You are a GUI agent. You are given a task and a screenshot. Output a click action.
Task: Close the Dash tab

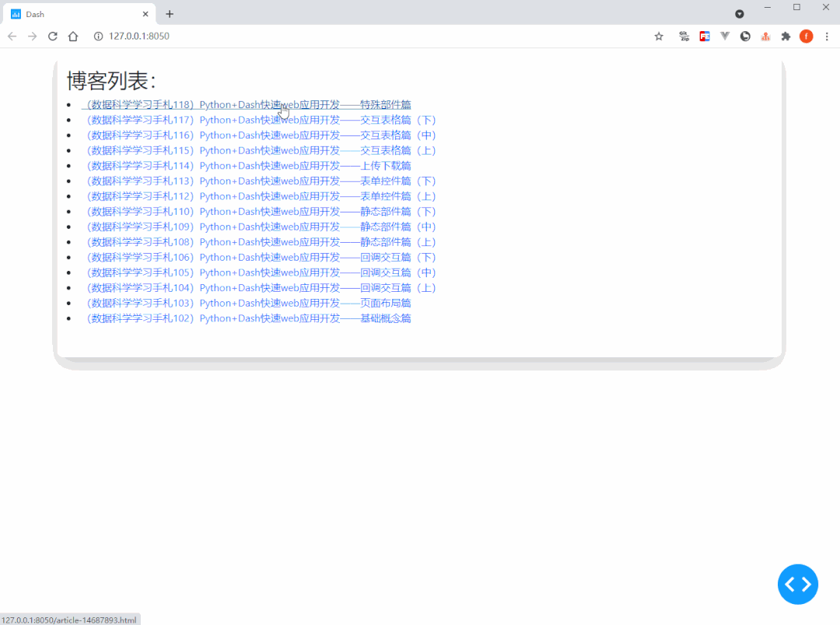click(145, 14)
